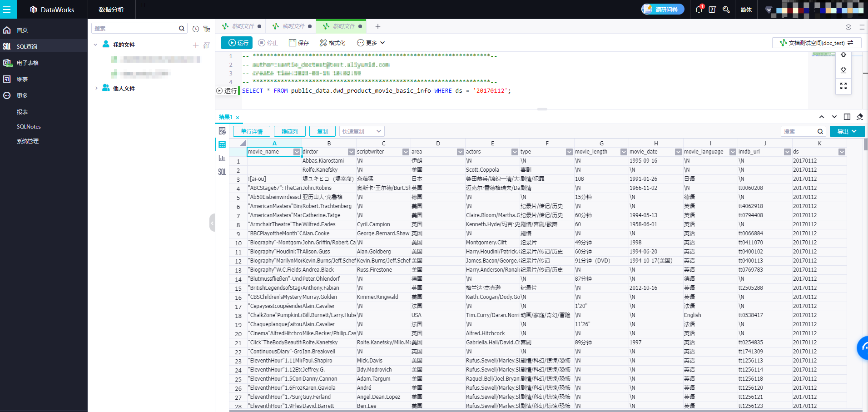Click 单行详情 button

pos(252,131)
